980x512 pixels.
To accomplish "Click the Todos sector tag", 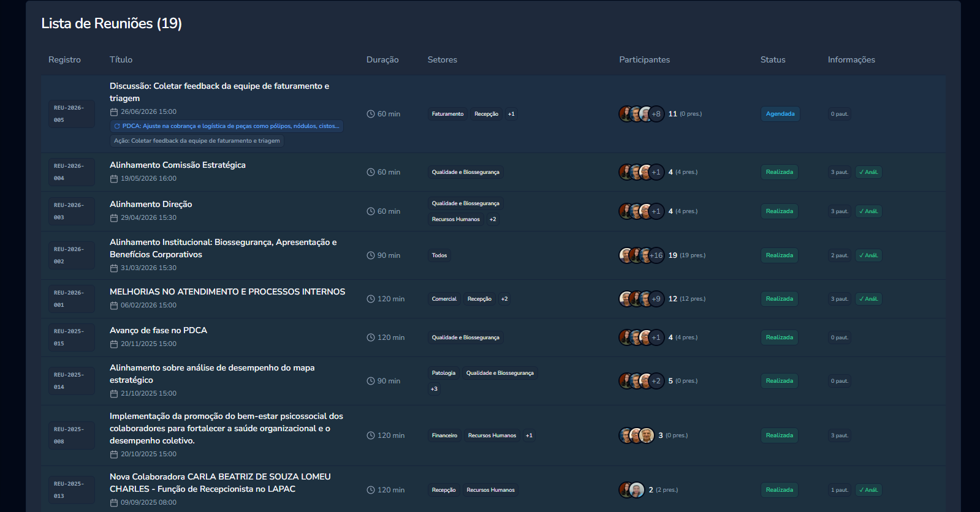I will [x=439, y=255].
